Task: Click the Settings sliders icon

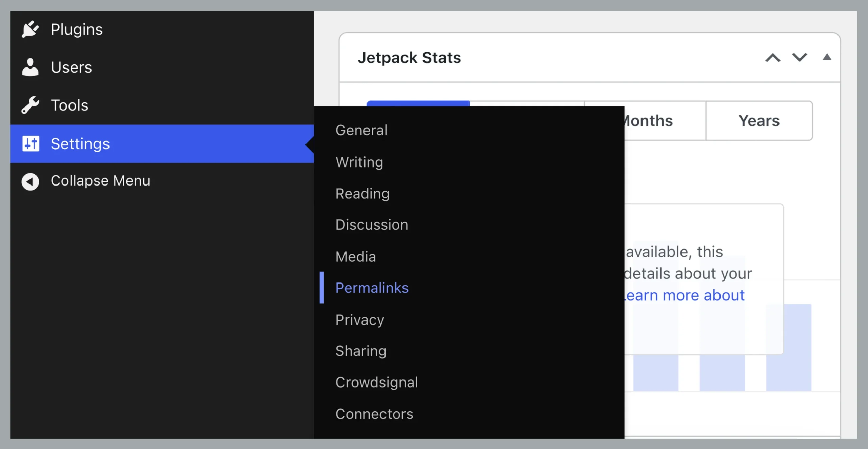Action: click(31, 143)
